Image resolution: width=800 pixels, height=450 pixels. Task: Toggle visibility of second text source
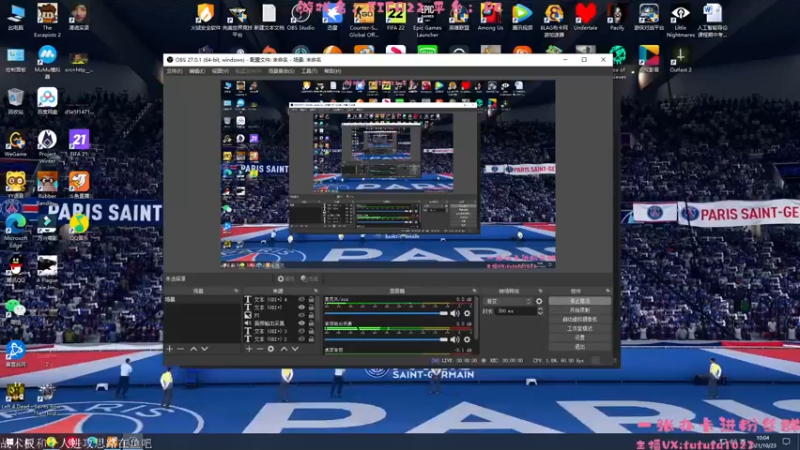(x=302, y=307)
